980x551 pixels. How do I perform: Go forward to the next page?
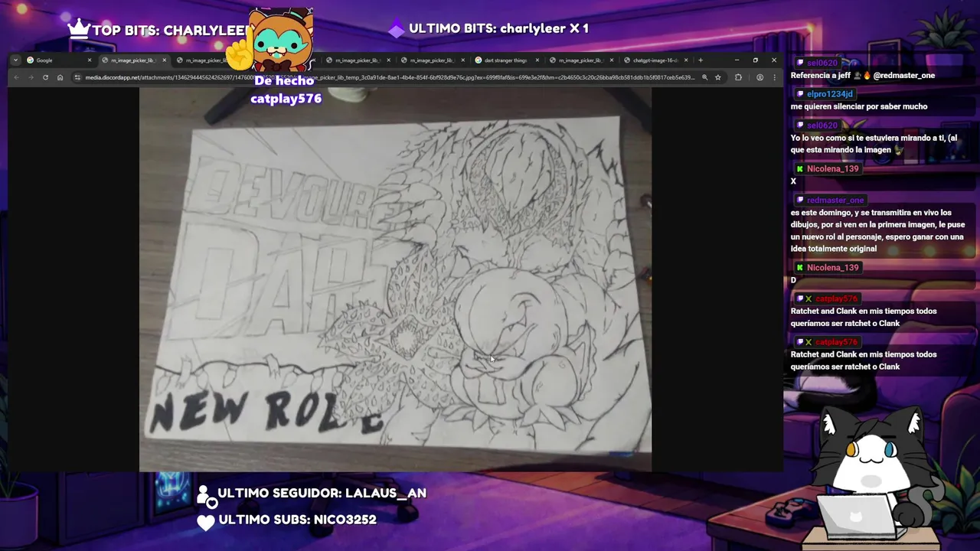click(31, 77)
